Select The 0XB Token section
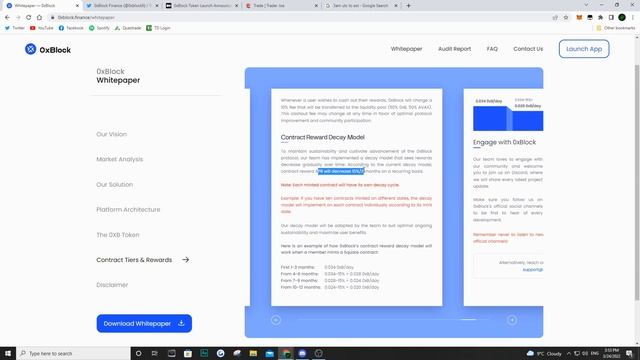Screen dimensions: 640x360 pos(118,235)
